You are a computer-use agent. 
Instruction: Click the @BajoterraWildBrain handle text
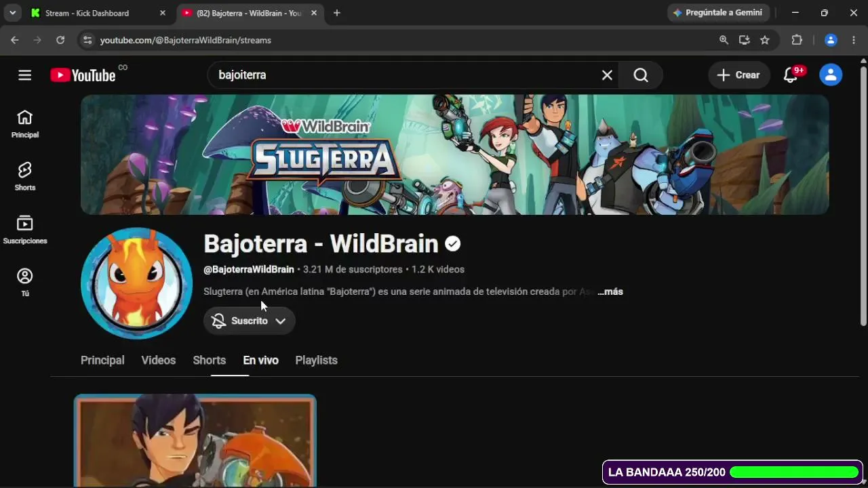coord(249,269)
